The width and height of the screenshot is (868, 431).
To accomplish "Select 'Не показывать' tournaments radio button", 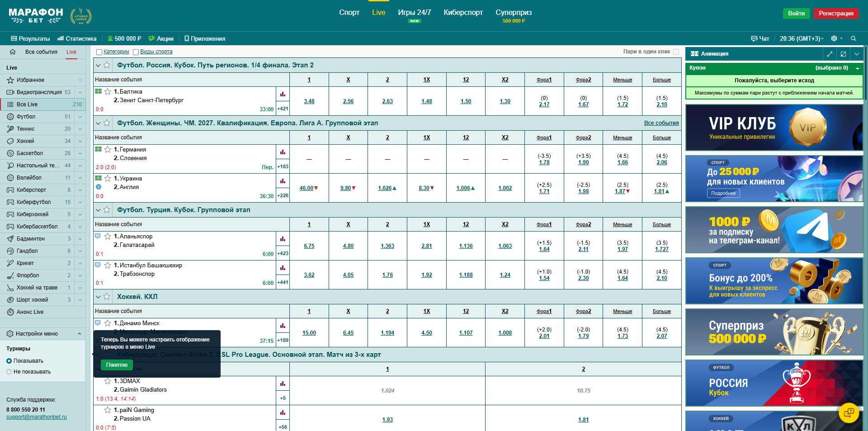I will coord(9,372).
